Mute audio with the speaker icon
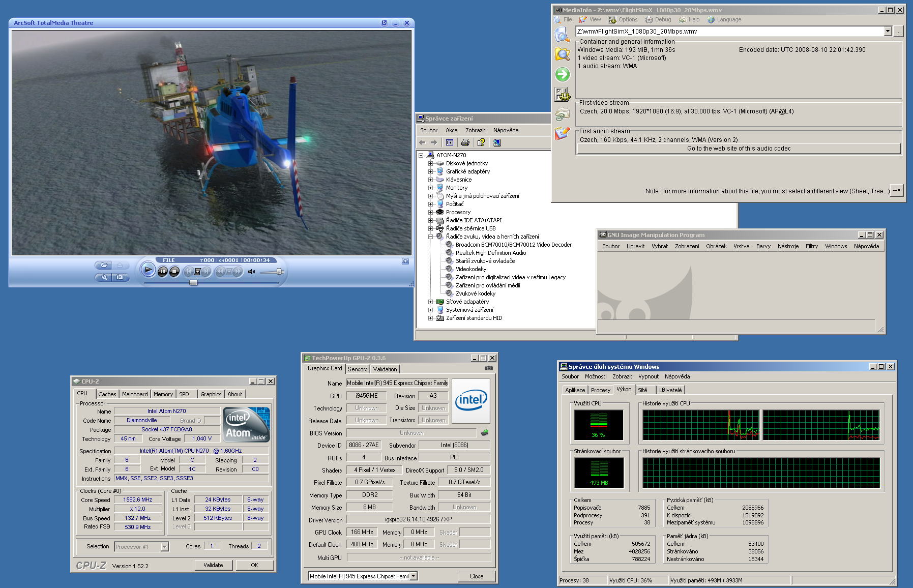 click(x=251, y=272)
